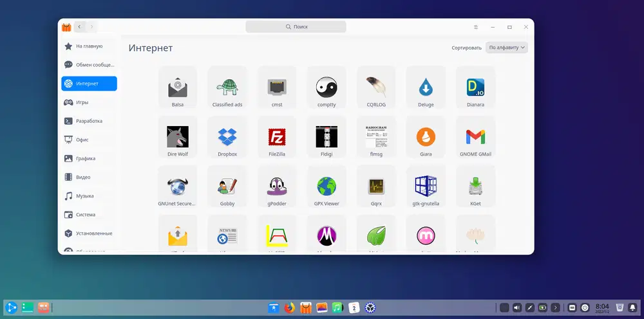
Task: Open the cmst application
Action: [277, 87]
